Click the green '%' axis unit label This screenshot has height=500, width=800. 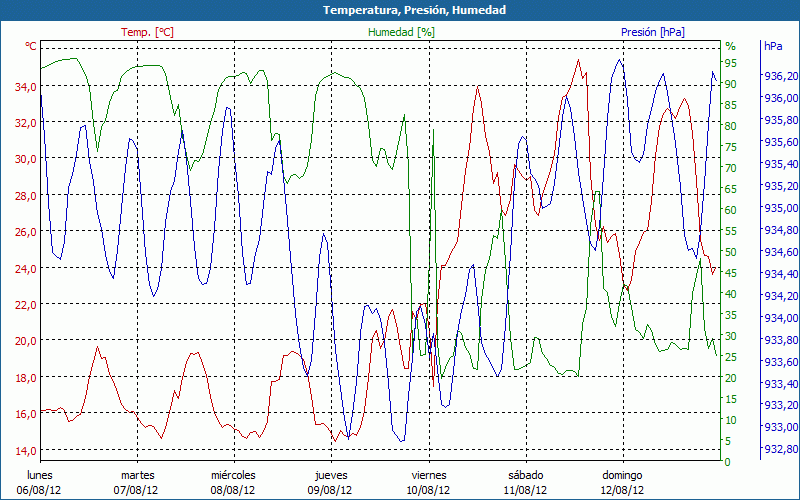(x=730, y=46)
